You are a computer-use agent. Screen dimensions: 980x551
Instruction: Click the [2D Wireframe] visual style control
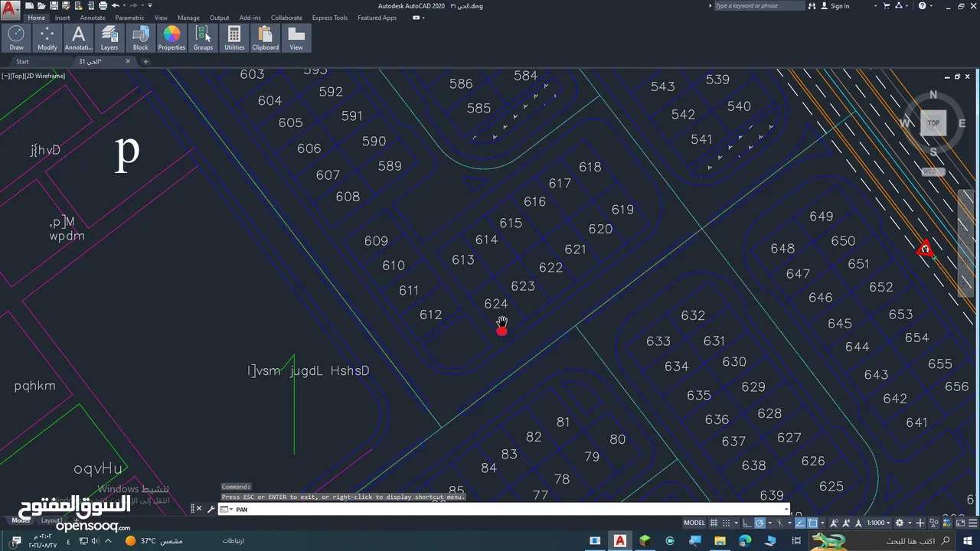coord(45,76)
